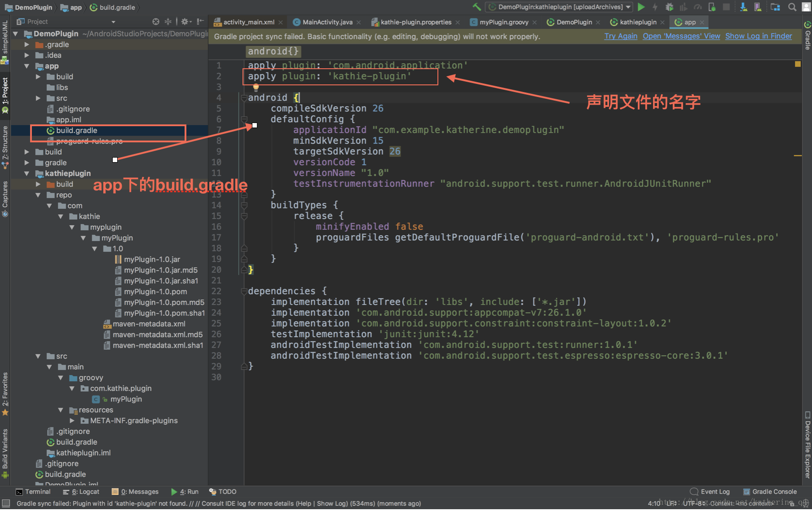The image size is (812, 511).
Task: Start the Debug bug icon
Action: [669, 7]
